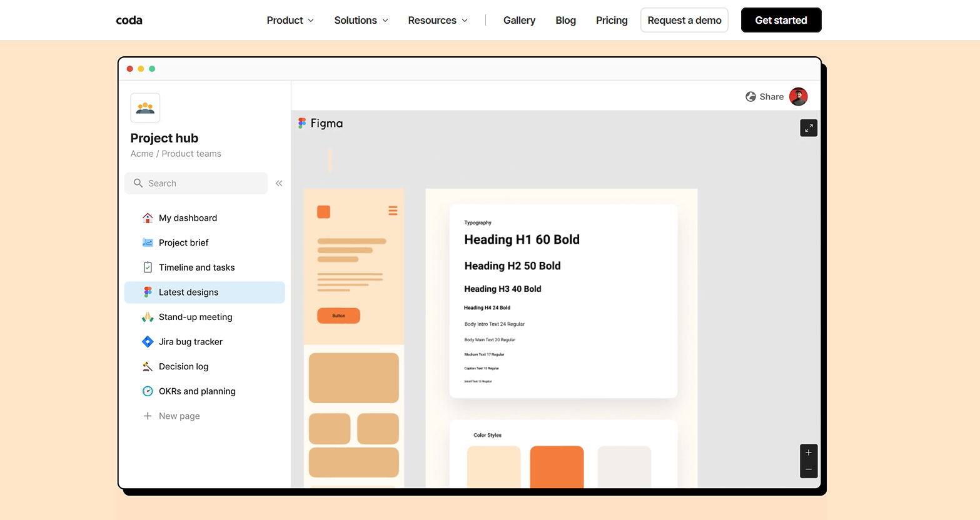Click the globe icon beside Share

tap(750, 96)
